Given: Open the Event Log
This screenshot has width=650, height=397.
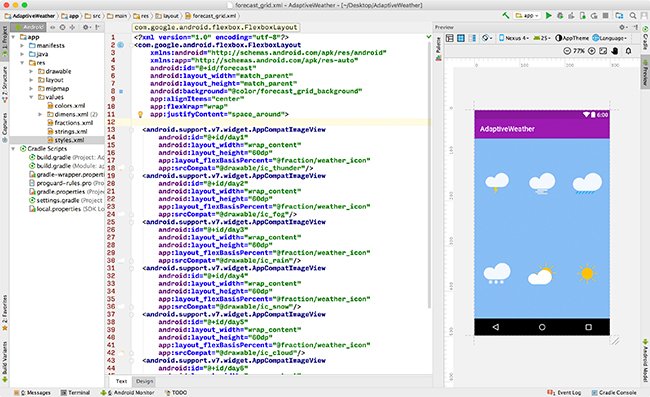Looking at the screenshot, I should click(x=564, y=392).
